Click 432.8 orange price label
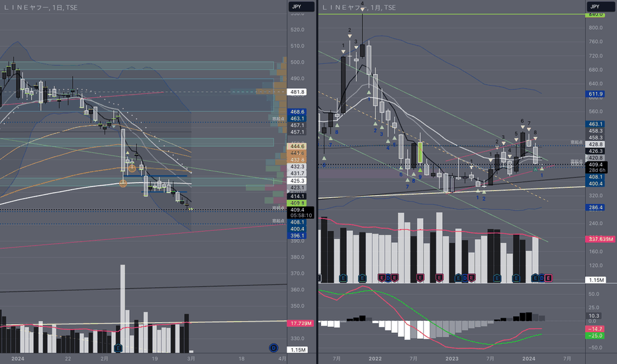The width and height of the screenshot is (617, 364). (x=297, y=159)
